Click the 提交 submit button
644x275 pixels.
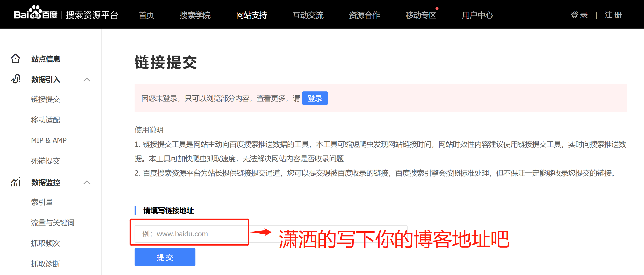coord(165,257)
